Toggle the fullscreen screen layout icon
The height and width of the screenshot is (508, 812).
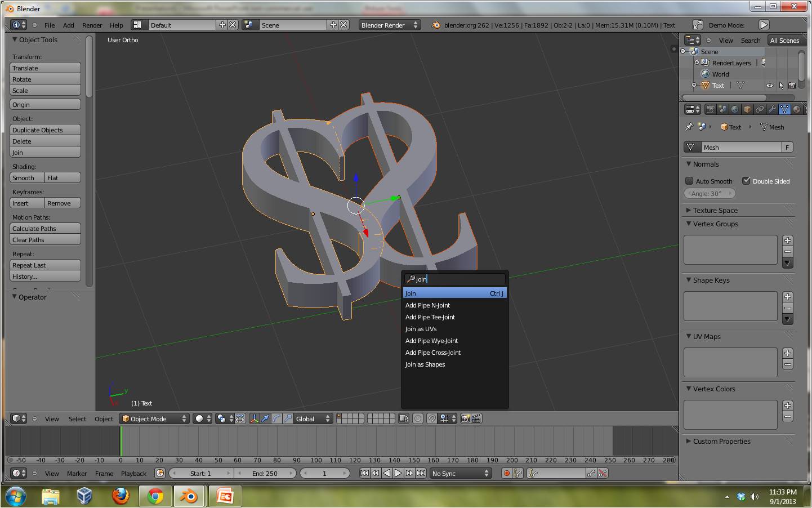[x=697, y=25]
